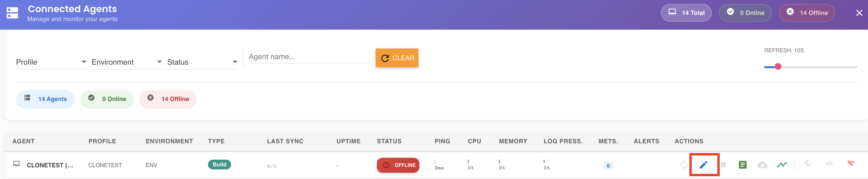Click the ENV environment cell
The height and width of the screenshot is (179, 868).
point(151,165)
